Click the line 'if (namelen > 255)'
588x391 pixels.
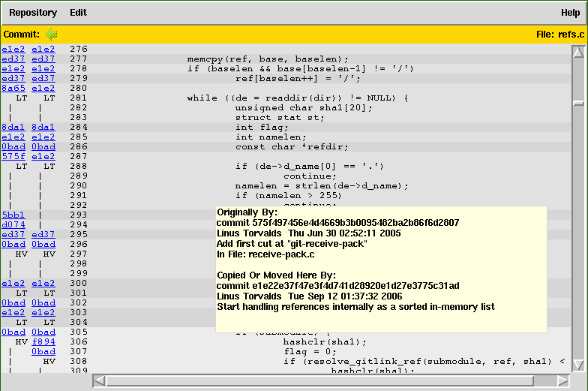point(289,195)
